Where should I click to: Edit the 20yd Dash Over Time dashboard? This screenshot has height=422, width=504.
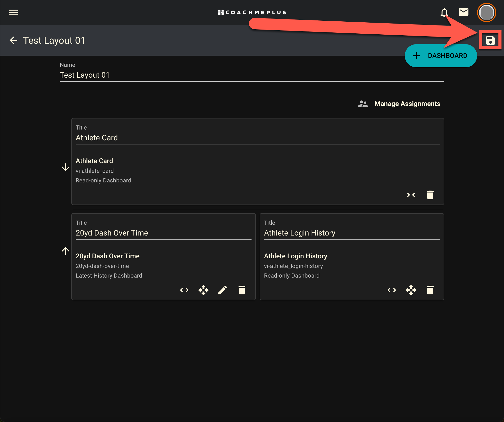[223, 290]
